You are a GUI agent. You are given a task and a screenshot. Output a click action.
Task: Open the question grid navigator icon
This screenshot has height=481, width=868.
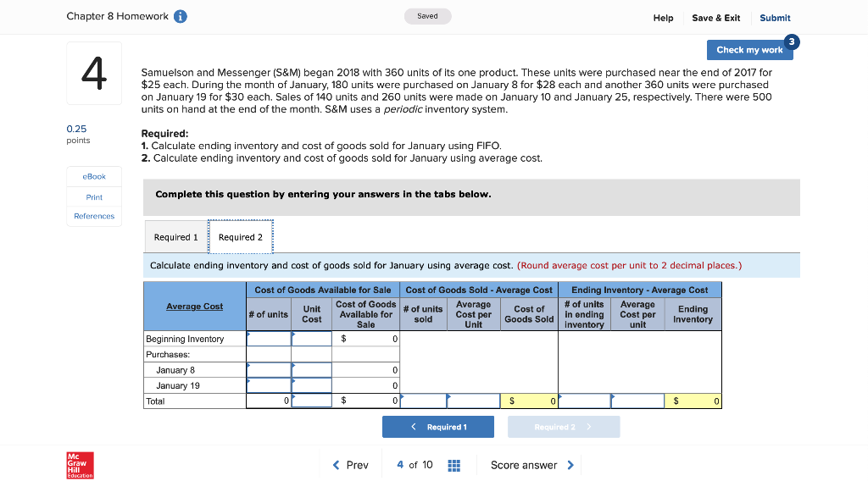click(454, 466)
